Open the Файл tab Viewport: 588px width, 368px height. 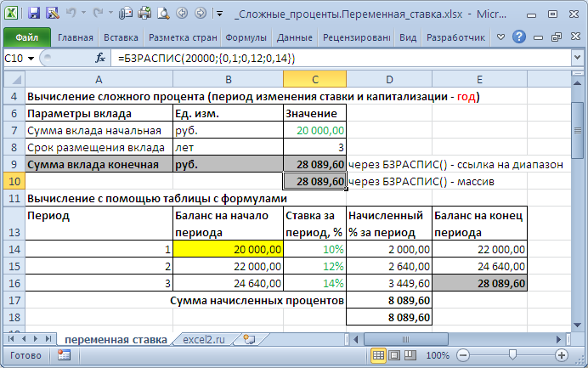[x=26, y=37]
